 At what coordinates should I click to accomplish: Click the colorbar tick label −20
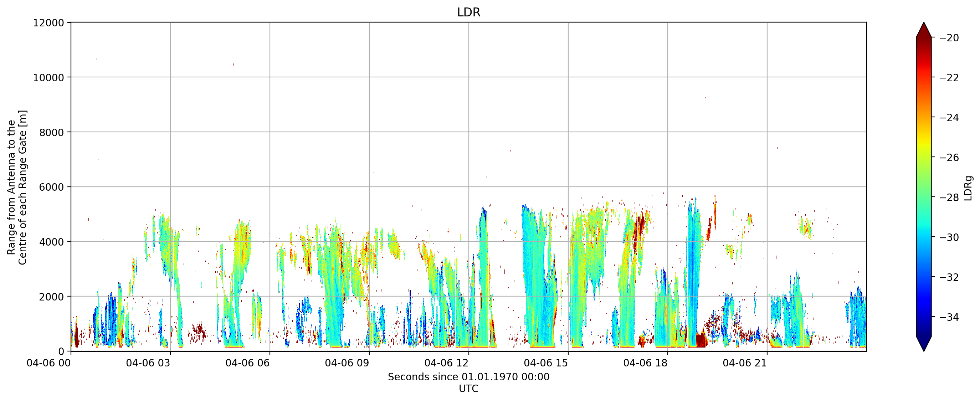[949, 38]
